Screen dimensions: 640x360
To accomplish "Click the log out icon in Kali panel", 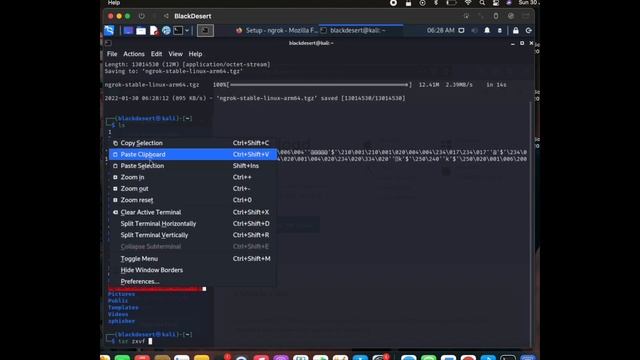I will (529, 30).
